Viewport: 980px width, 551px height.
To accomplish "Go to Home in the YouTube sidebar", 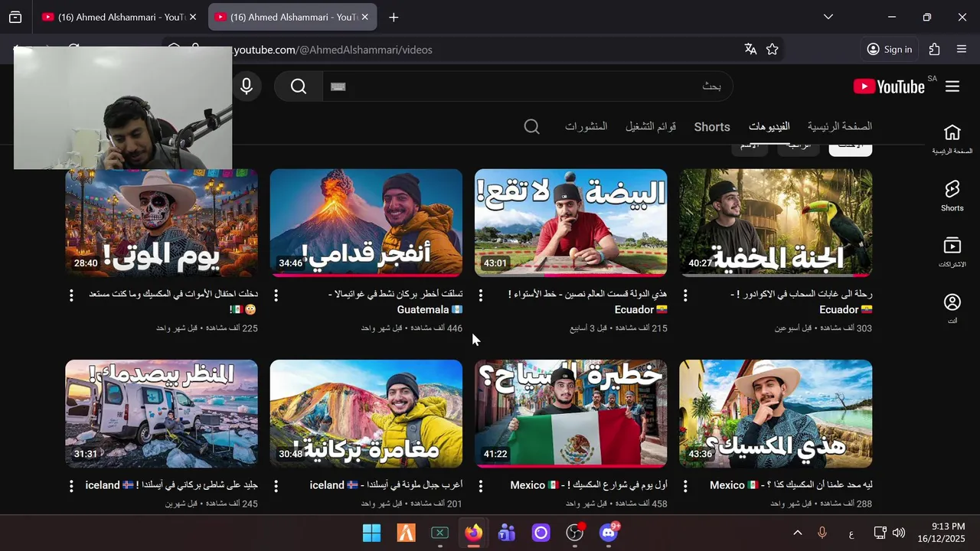I will (952, 139).
